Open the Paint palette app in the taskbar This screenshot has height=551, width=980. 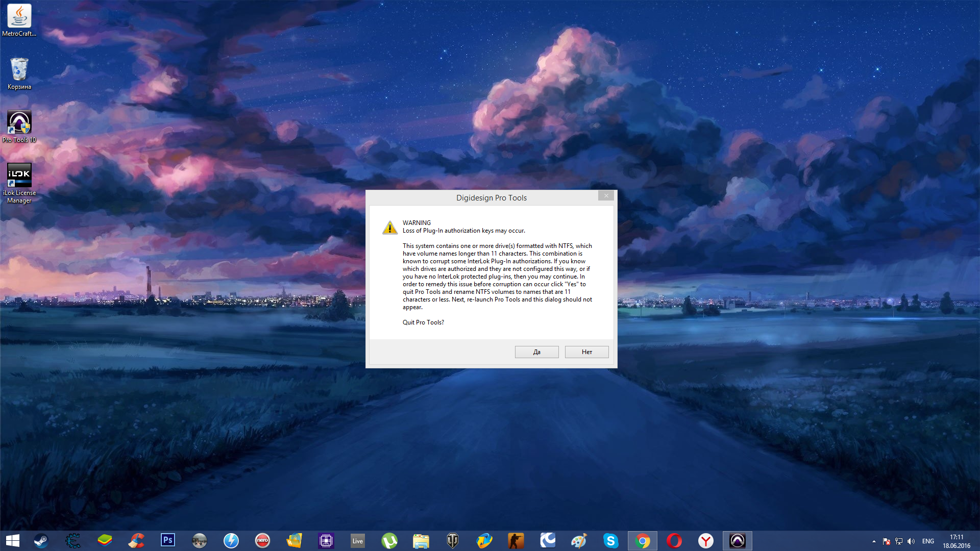coord(579,541)
